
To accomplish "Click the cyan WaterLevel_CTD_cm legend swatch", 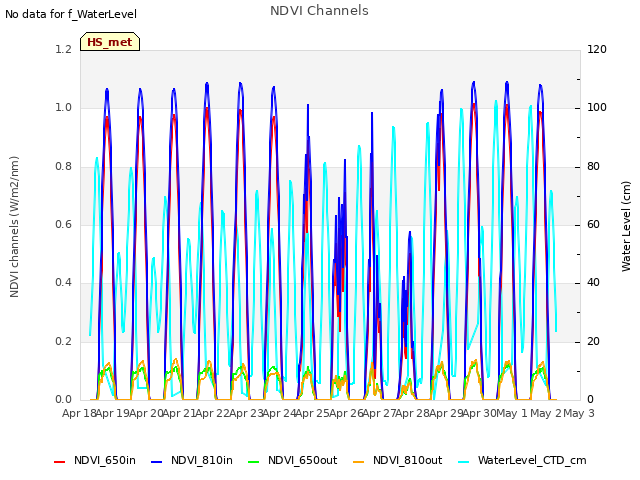I will point(464,462).
